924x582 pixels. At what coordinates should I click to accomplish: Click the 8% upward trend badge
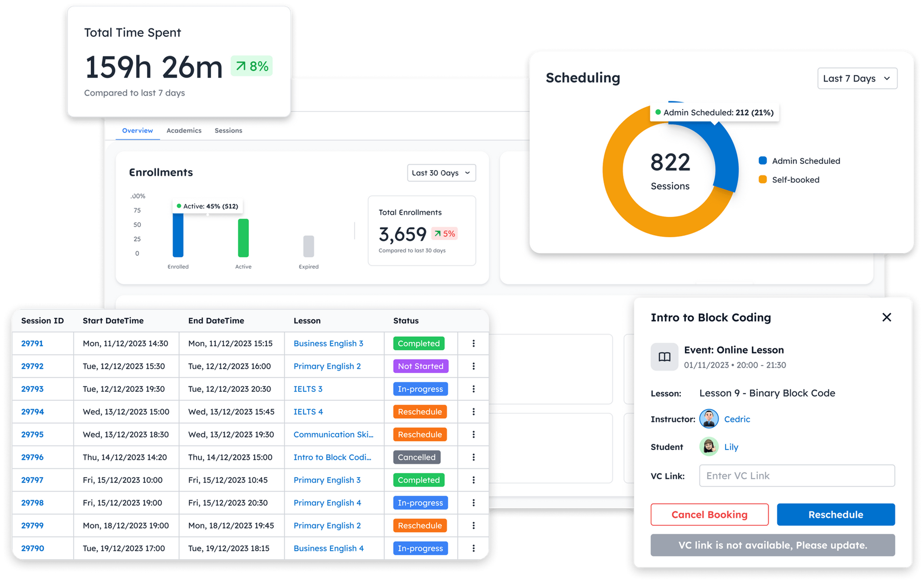(252, 66)
